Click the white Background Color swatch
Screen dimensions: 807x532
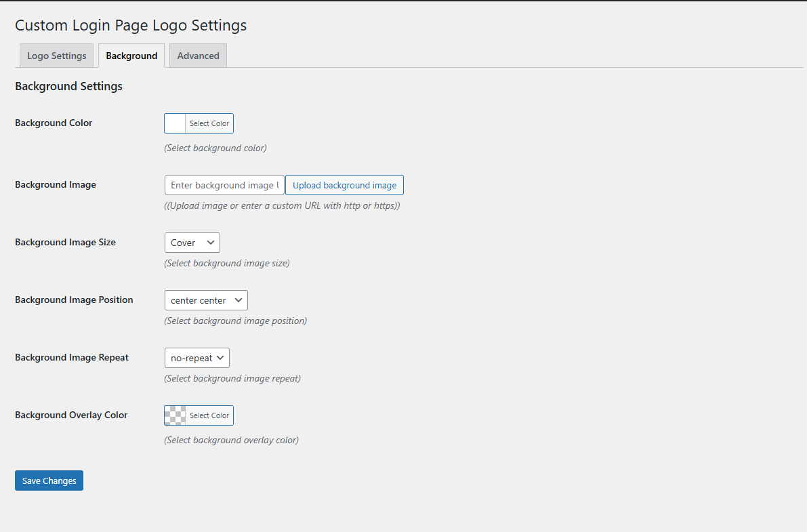174,123
